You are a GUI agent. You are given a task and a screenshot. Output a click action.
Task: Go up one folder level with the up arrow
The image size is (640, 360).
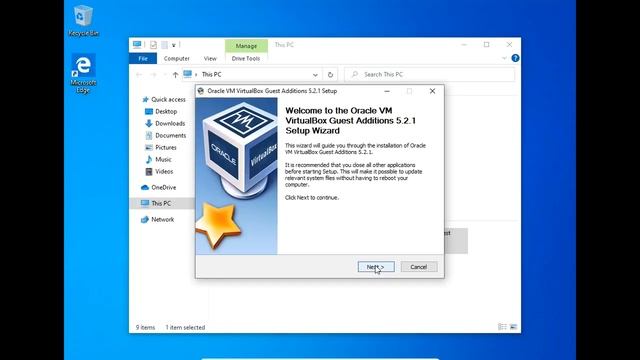(175, 75)
